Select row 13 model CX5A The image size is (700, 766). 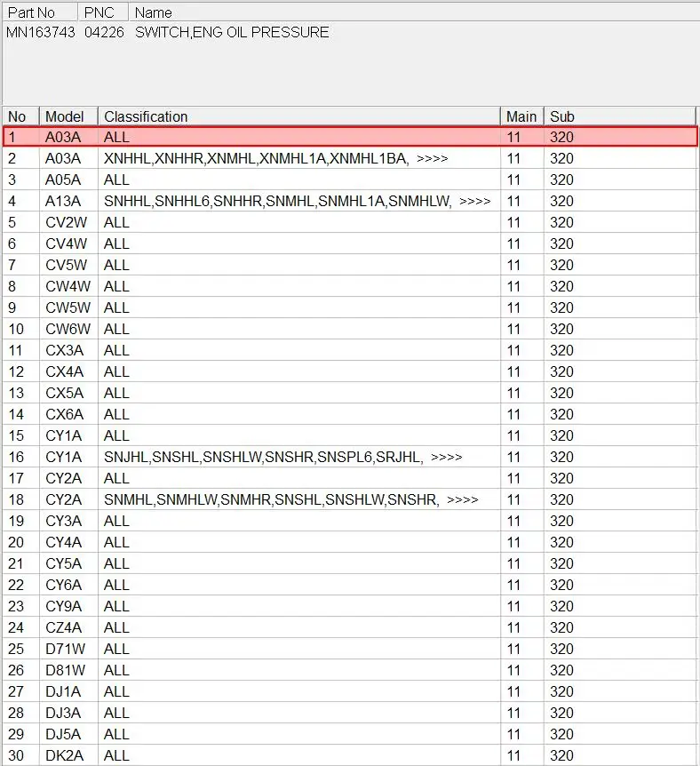[x=64, y=394]
